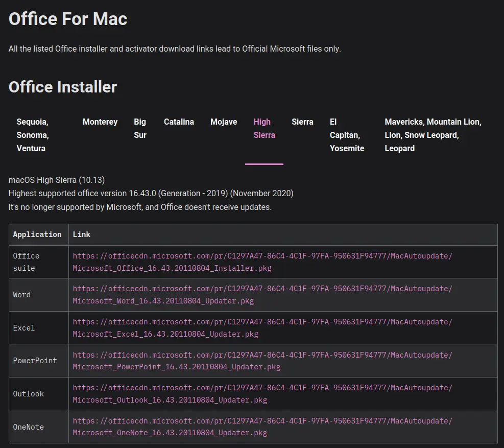Select the Sequoia, Sonoma, Ventura tab
The height and width of the screenshot is (448, 504).
(x=33, y=135)
